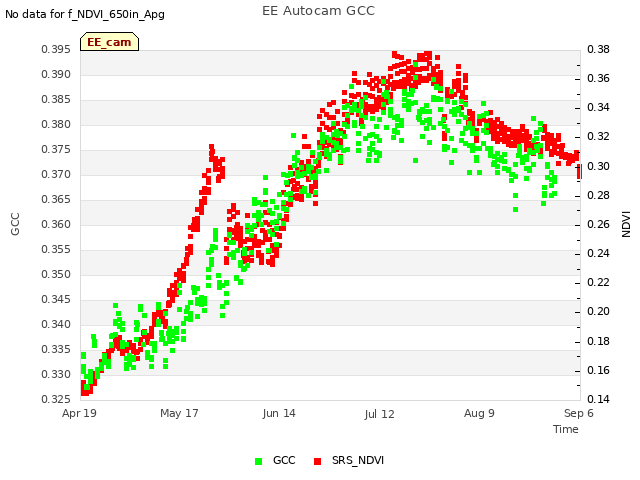The height and width of the screenshot is (480, 640).
Task: Click the Sep 6 x-axis label
Action: 579,413
